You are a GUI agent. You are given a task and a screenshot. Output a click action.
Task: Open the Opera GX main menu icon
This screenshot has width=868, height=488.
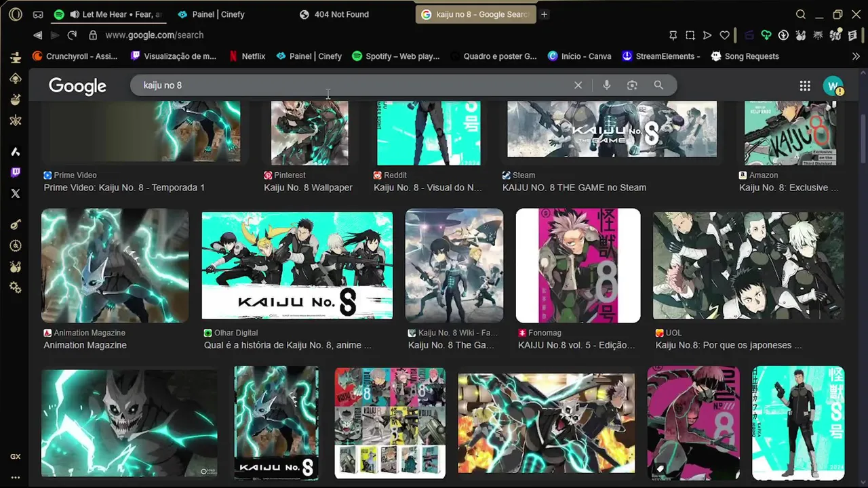pos(15,14)
